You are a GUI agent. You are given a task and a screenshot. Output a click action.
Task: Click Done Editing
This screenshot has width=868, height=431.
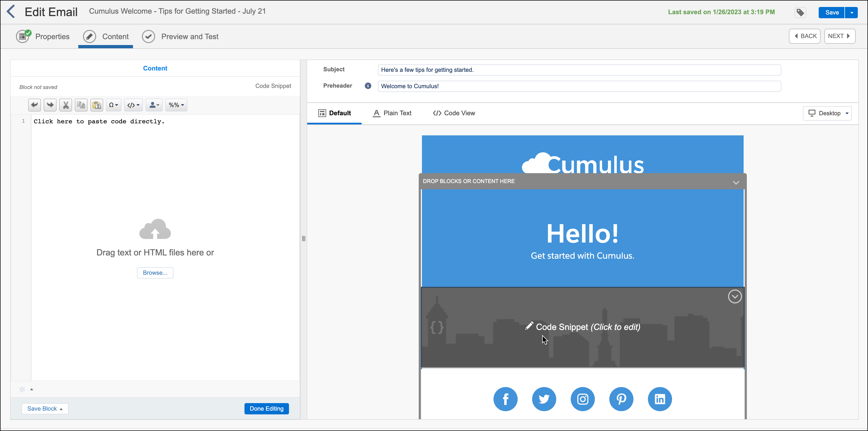coord(266,408)
